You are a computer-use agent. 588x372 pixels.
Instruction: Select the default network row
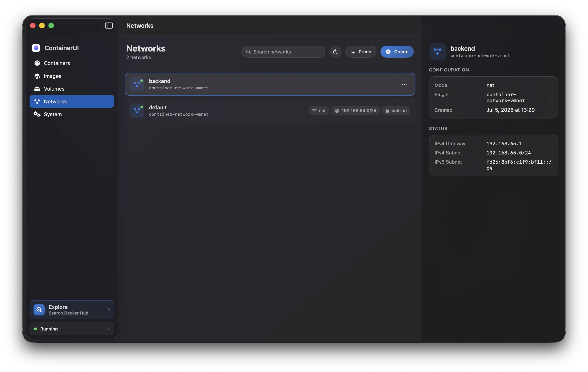[270, 111]
